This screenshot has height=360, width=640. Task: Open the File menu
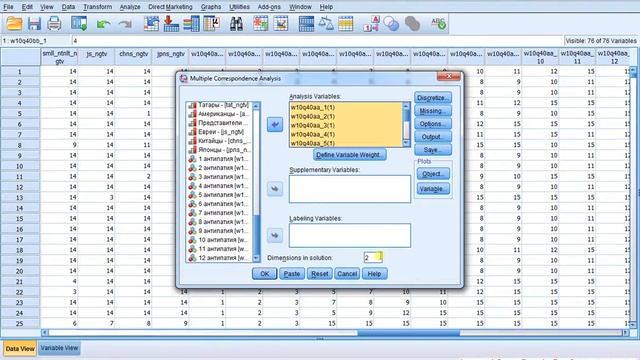(x=8, y=7)
